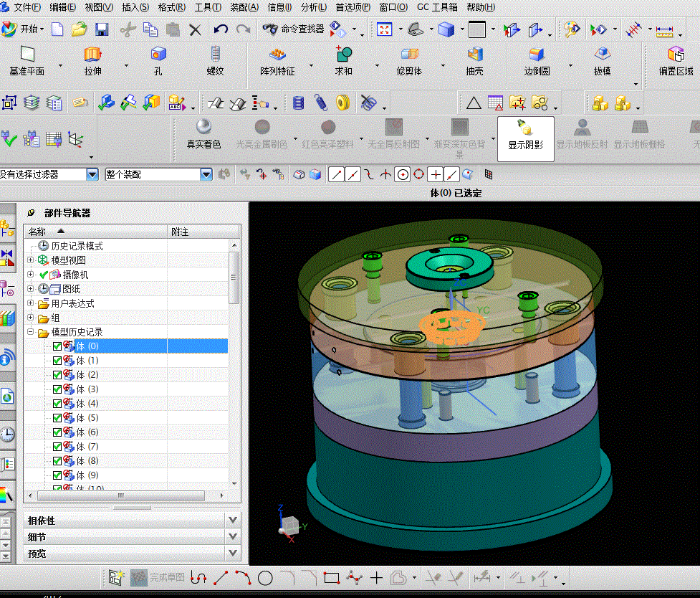Screen dimensions: 700x598
Task: Click the 真实着色 button
Action: [x=203, y=134]
